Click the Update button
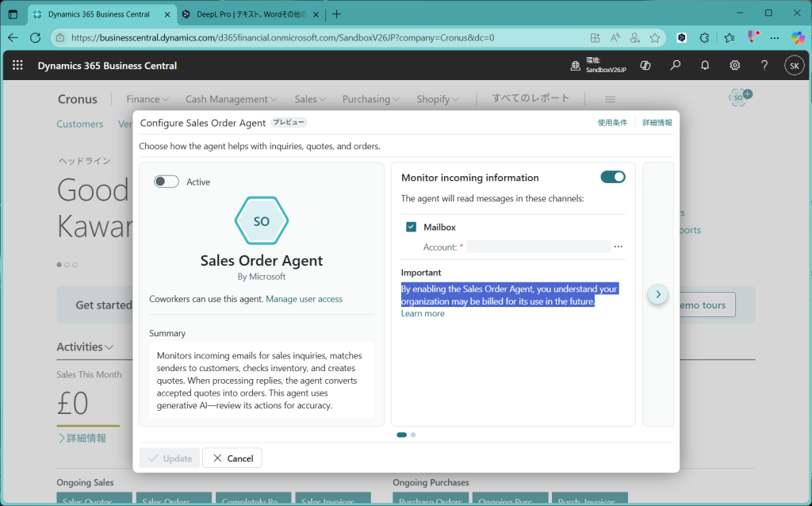This screenshot has height=506, width=812. click(170, 458)
